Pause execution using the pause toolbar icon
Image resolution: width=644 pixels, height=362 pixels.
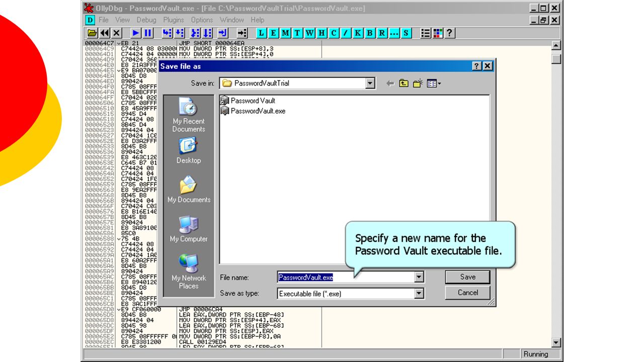coord(148,33)
